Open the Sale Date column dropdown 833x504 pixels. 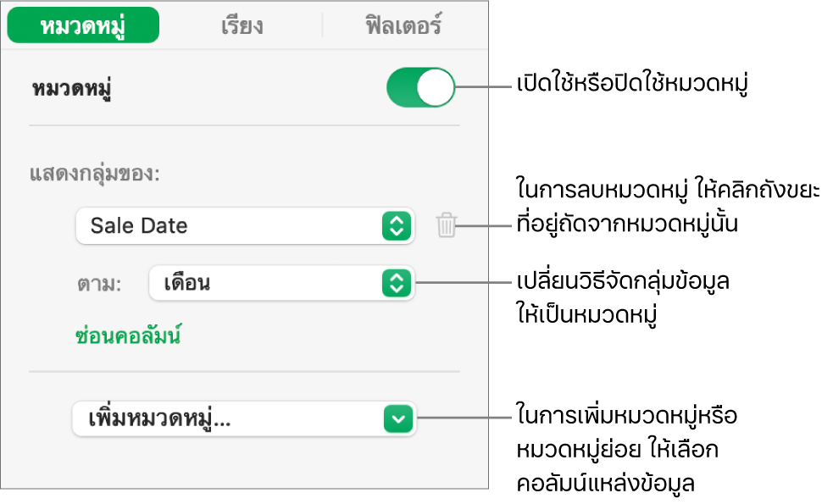click(245, 225)
